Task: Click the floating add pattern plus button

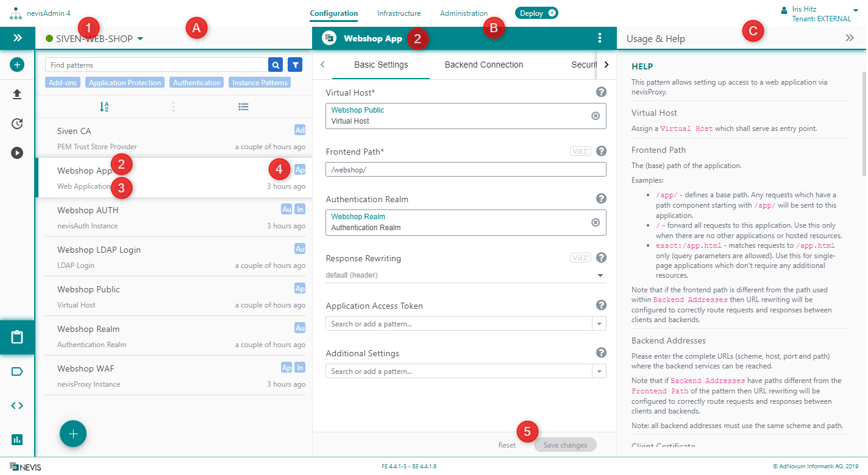Action: (x=73, y=434)
